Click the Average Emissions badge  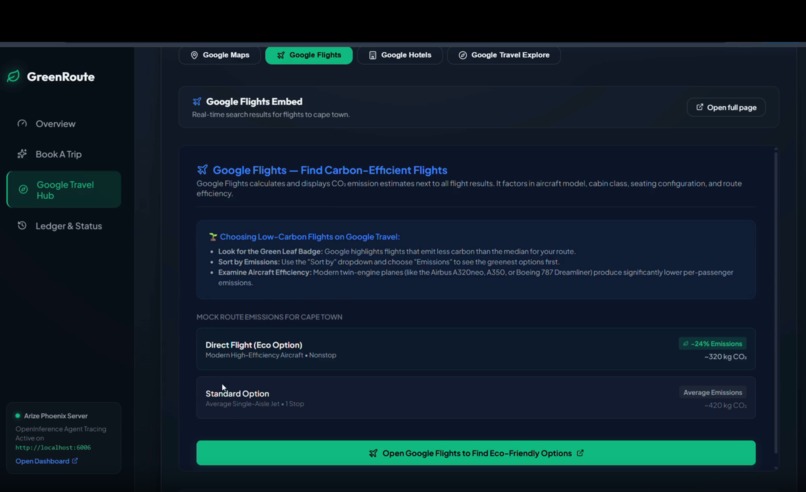tap(712, 392)
